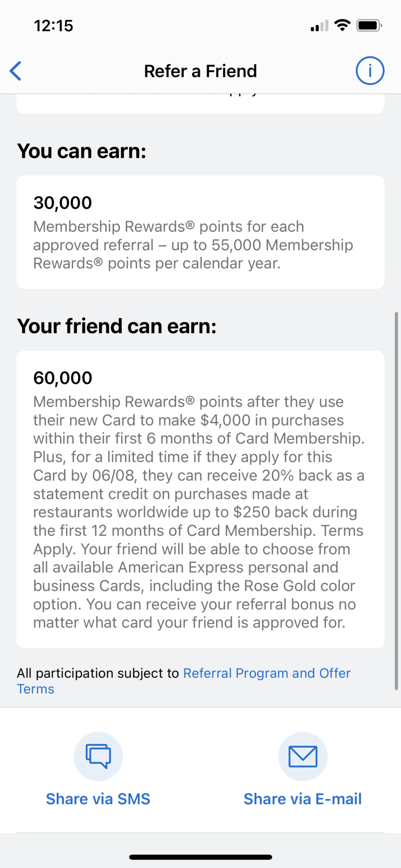Tap the You can earn heading
This screenshot has height=868, width=401.
[x=82, y=151]
